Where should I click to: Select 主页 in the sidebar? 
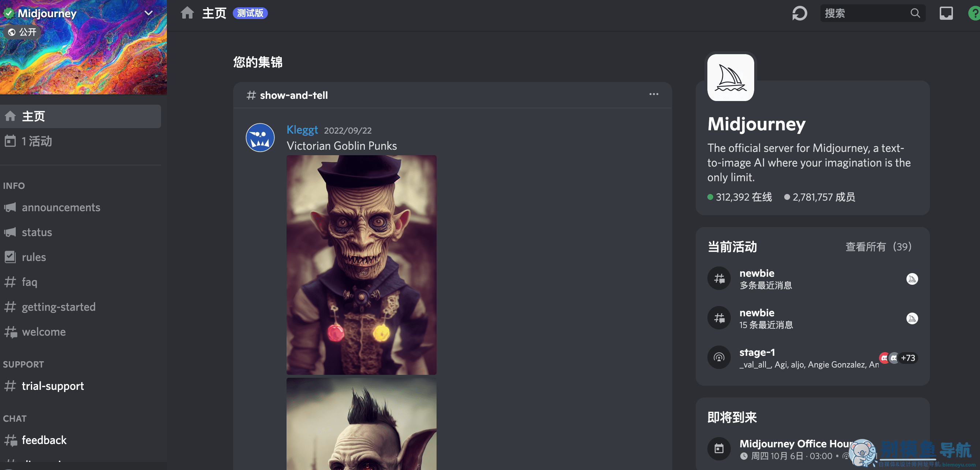coord(80,116)
